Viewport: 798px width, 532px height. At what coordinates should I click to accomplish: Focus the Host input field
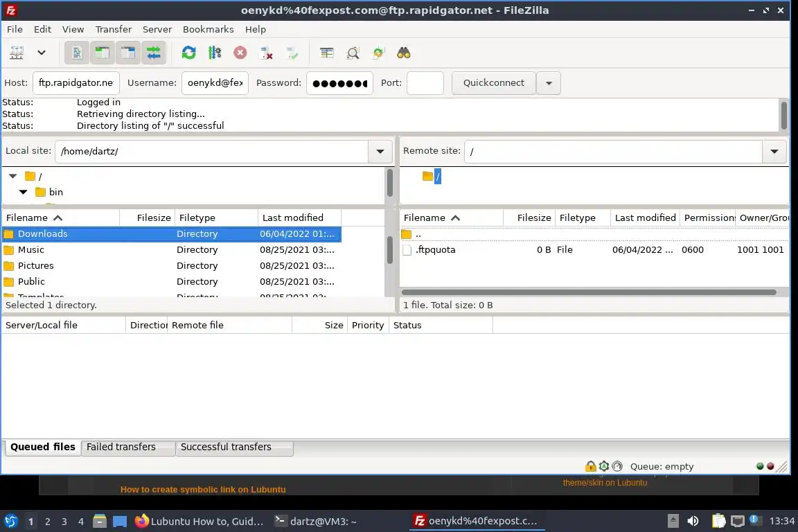76,83
